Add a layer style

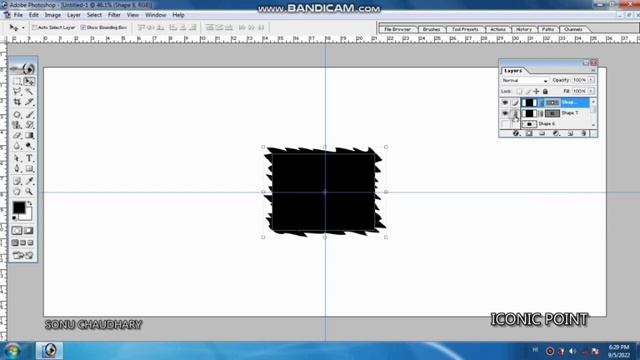coord(516,133)
